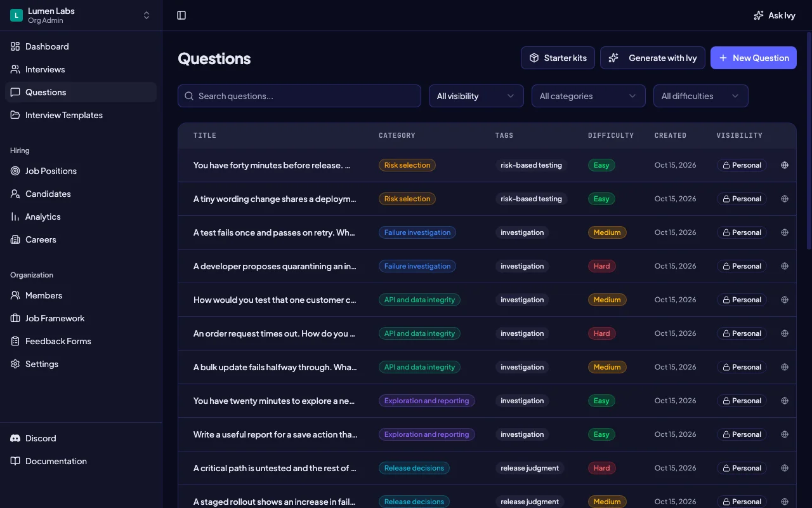Click the Lumen Labs logo avatar

tap(16, 15)
